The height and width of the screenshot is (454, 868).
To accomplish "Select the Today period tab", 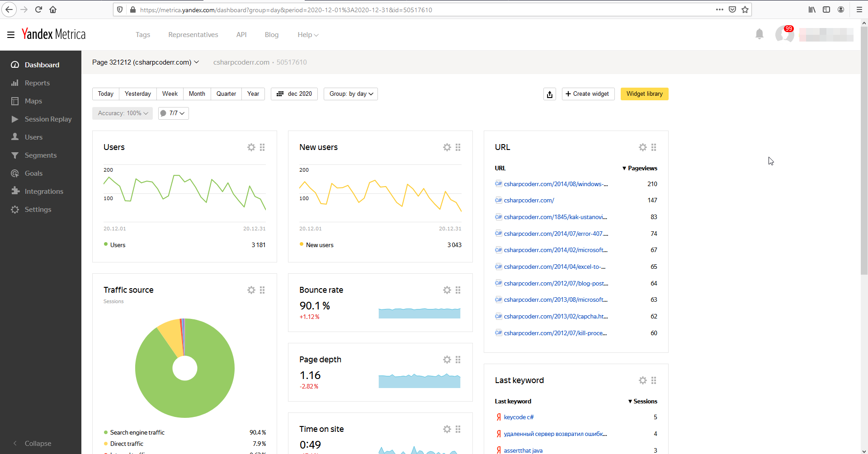I will click(106, 94).
